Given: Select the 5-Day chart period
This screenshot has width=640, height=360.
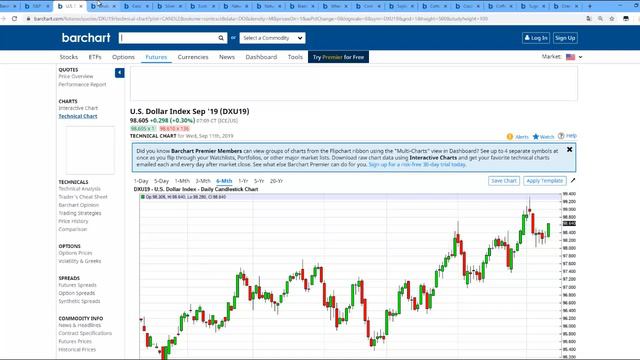Looking at the screenshot, I should [x=162, y=181].
